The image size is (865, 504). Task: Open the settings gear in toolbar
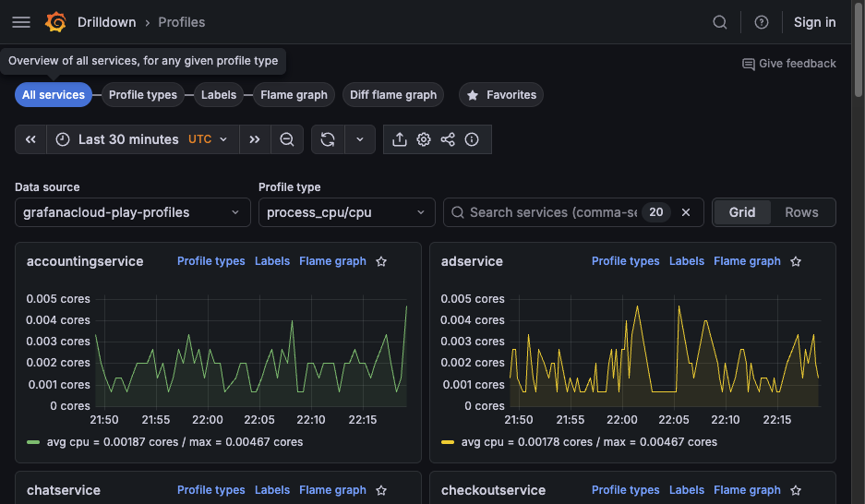[424, 139]
